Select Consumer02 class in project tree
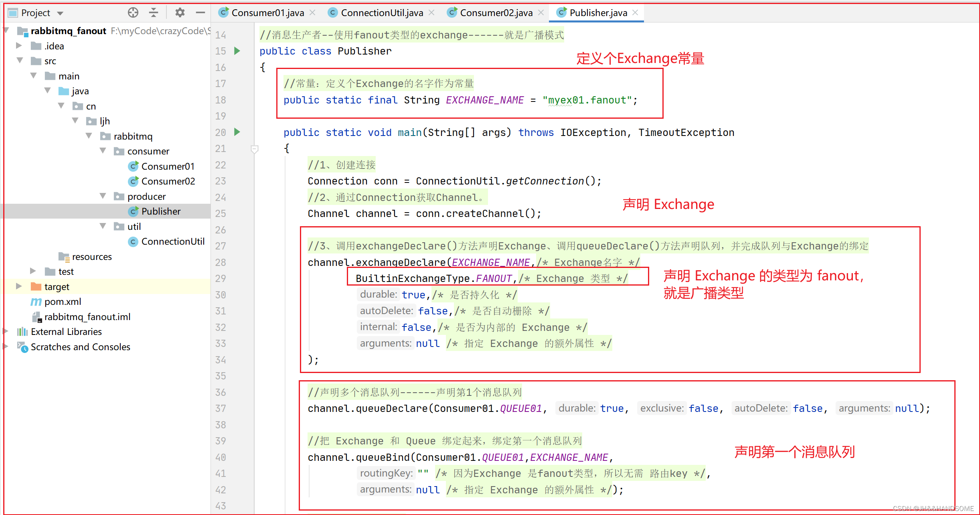The height and width of the screenshot is (515, 980). (168, 181)
